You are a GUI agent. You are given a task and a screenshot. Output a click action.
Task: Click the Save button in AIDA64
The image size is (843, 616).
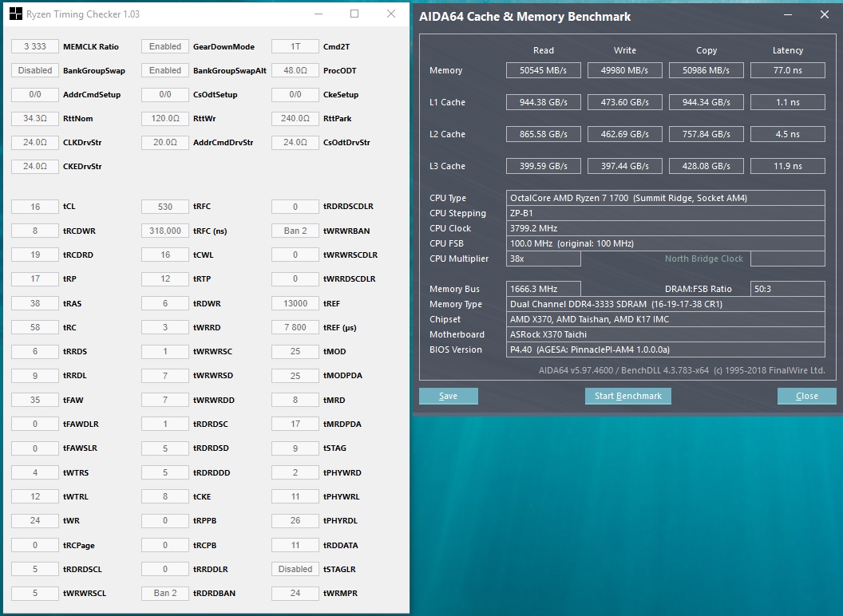(x=449, y=396)
